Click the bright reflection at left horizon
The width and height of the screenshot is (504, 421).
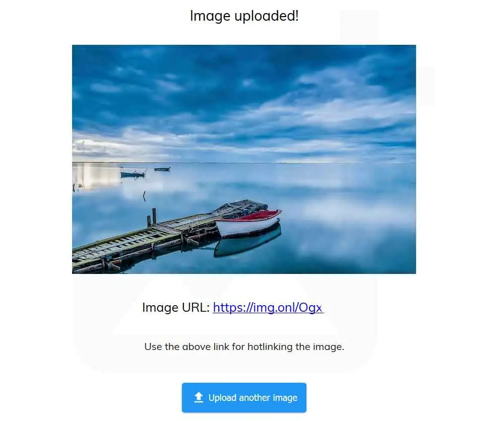[96, 176]
